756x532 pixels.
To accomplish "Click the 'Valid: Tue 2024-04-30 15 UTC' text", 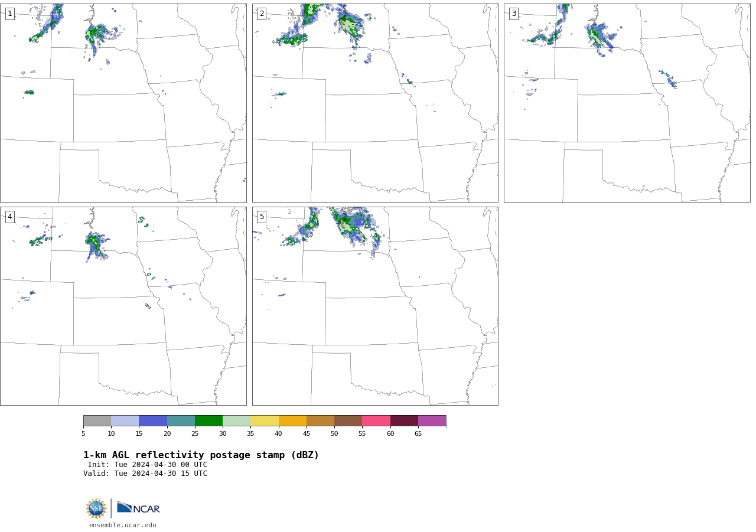I will tap(145, 474).
